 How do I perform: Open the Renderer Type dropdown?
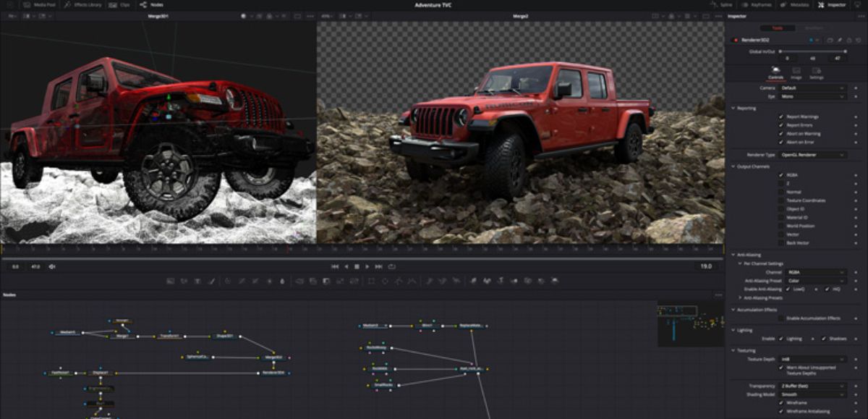[812, 155]
